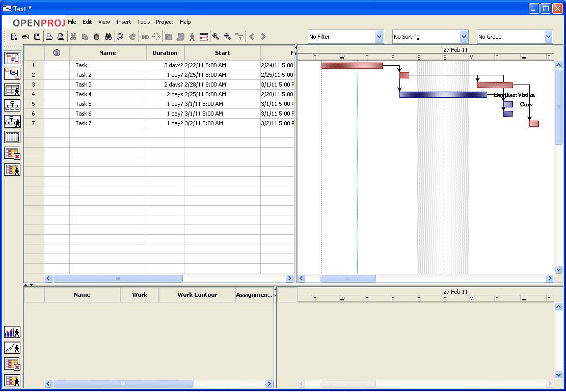Click the Print icon in toolbar
Viewport: 566px width, 392px height.
click(x=49, y=37)
